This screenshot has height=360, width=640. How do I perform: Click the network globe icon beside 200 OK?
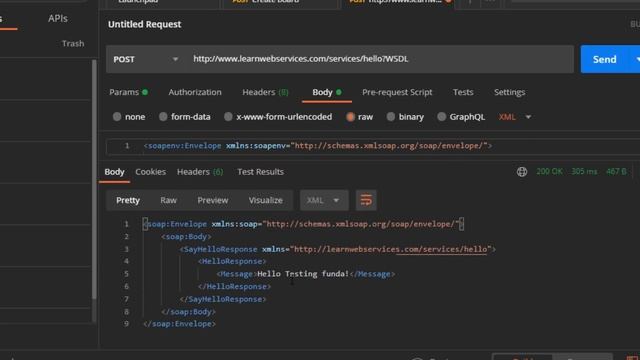pyautogui.click(x=522, y=172)
